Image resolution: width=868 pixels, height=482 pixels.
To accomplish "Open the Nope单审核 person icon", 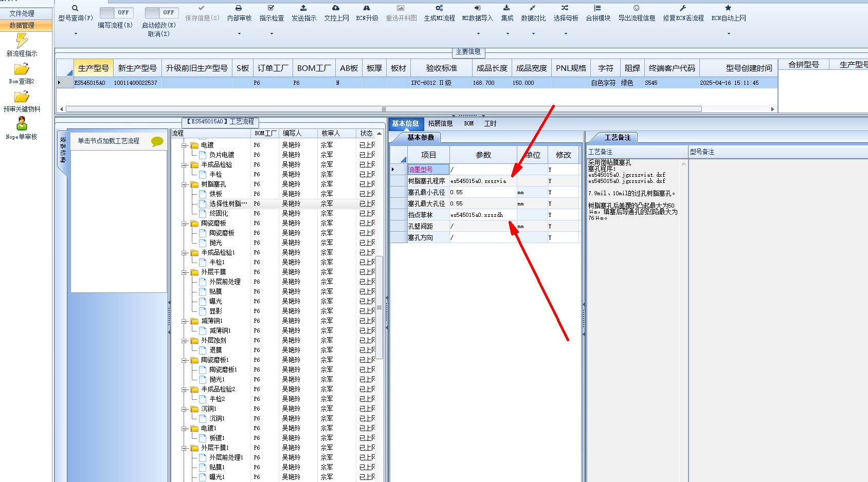I will (22, 123).
